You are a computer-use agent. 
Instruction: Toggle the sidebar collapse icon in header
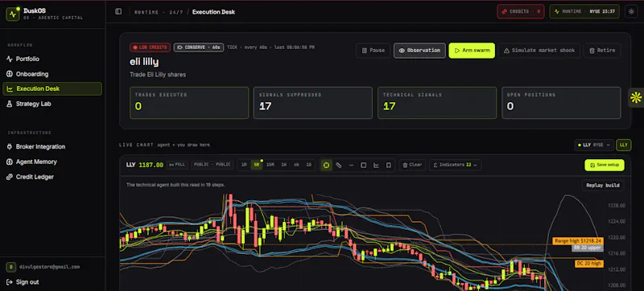[118, 12]
